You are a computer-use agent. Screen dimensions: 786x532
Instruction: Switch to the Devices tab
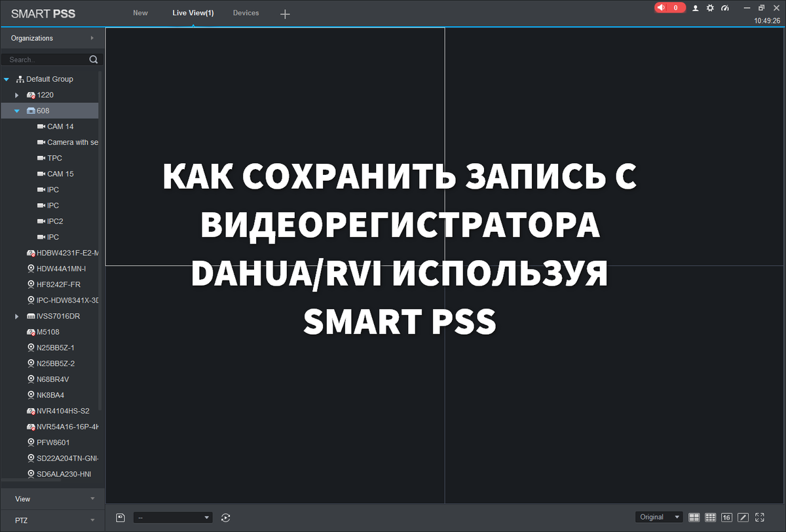(246, 13)
